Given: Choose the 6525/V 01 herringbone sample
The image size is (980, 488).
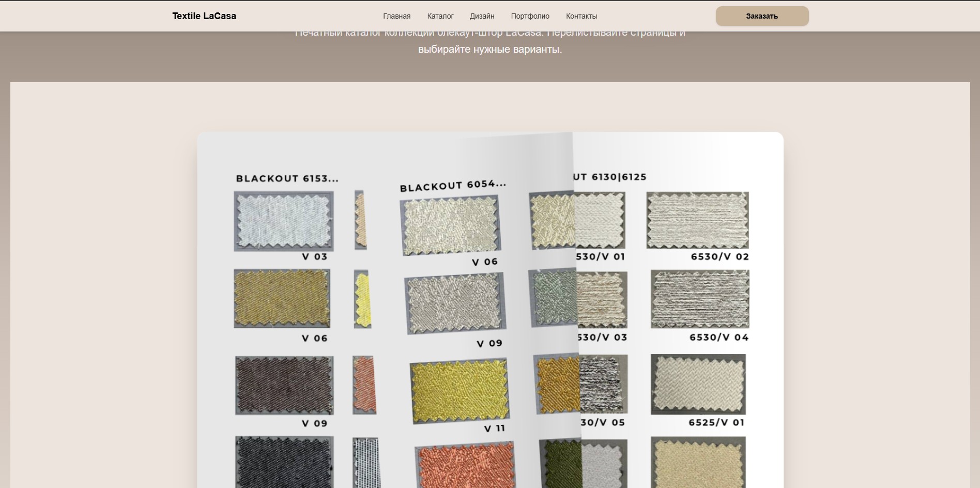Looking at the screenshot, I should [698, 384].
